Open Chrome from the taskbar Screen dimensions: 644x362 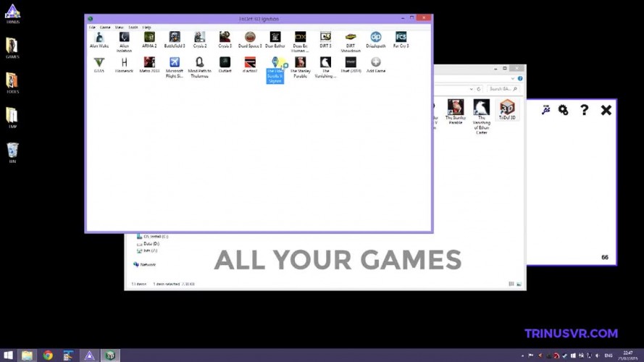(x=48, y=355)
